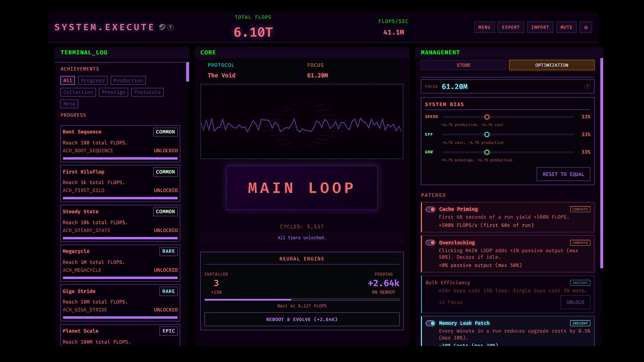Show only Production achievements
644x362 pixels.
(x=128, y=80)
